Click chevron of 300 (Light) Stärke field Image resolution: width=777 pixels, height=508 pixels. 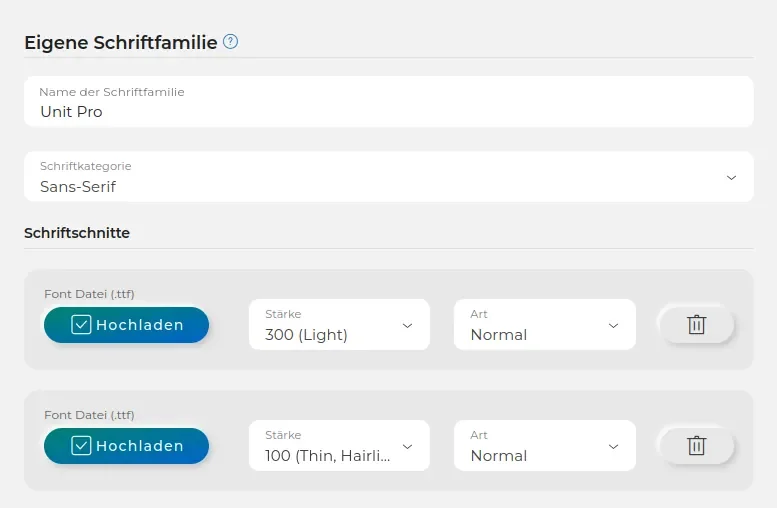pyautogui.click(x=407, y=326)
